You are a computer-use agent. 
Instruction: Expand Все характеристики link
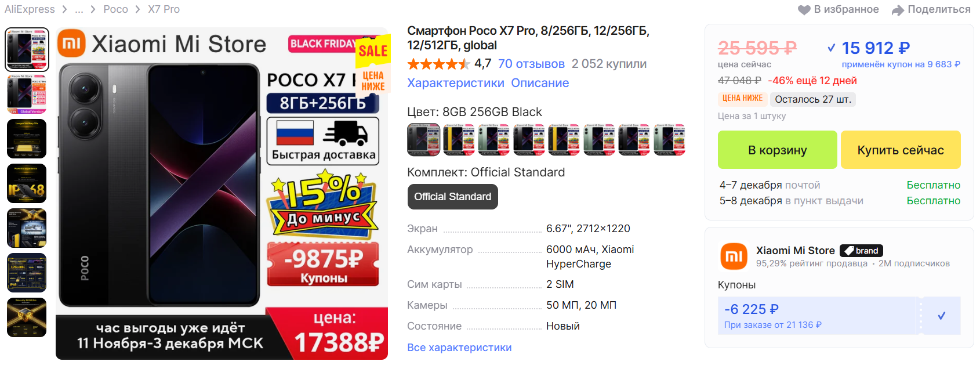(459, 348)
